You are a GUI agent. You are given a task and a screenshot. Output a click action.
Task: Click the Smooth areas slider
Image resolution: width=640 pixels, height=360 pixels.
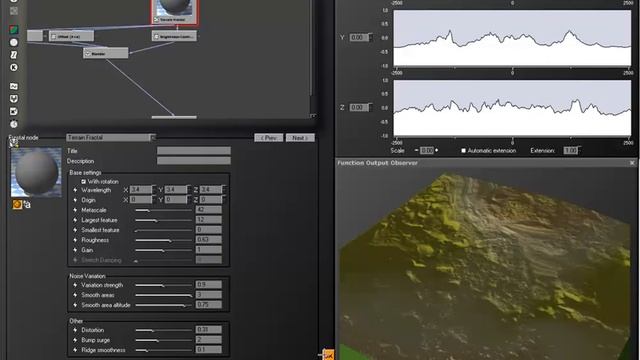163,295
